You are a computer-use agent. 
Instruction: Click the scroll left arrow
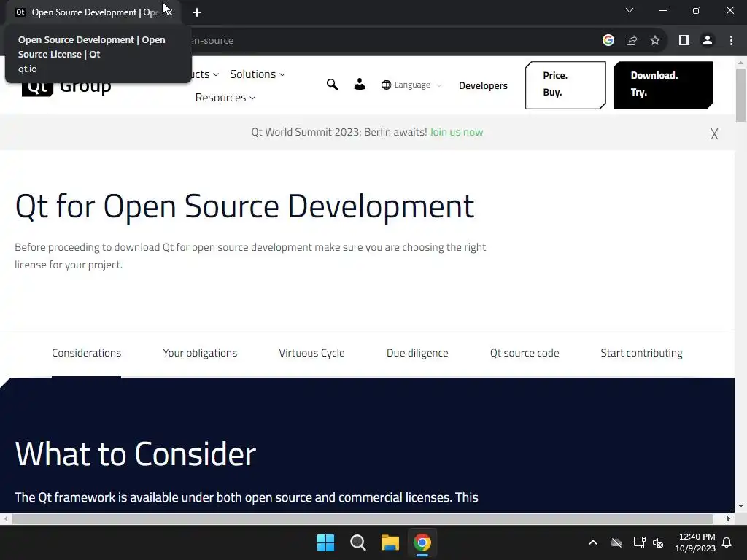point(6,518)
